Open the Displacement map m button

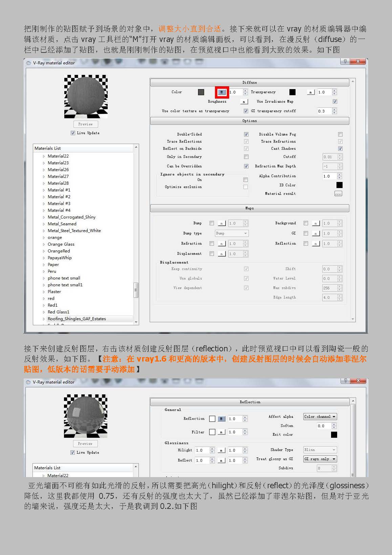coord(221,254)
